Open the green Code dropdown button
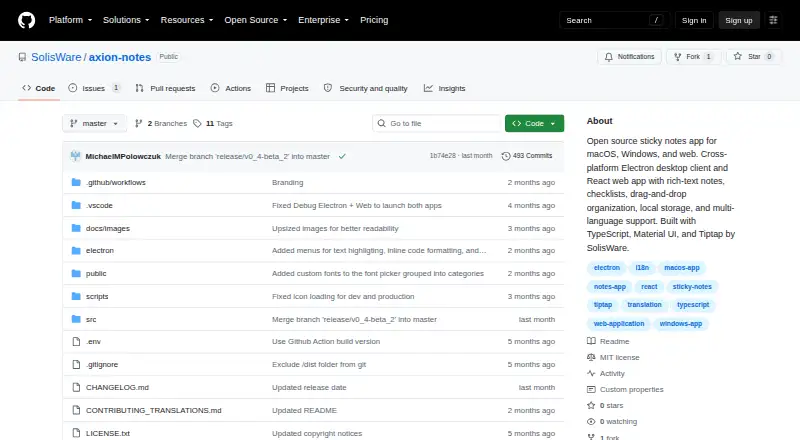 coord(534,124)
